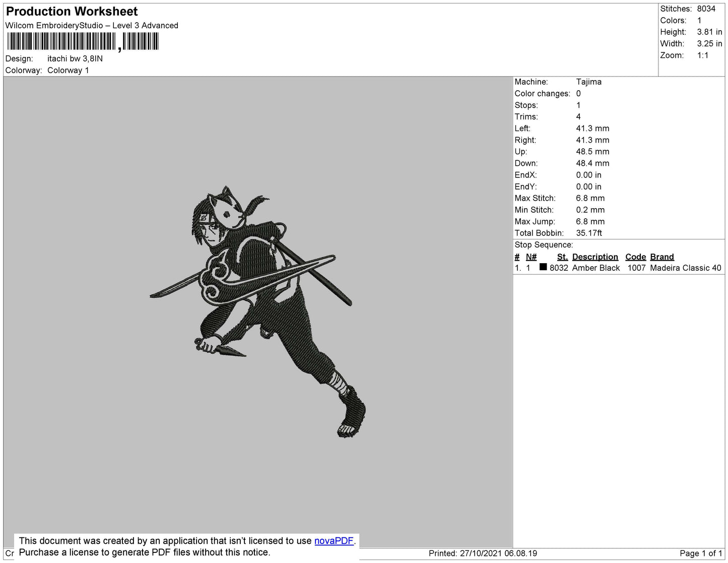This screenshot has width=728, height=563.
Task: Click the Width value '3.25 in'
Action: [x=709, y=44]
